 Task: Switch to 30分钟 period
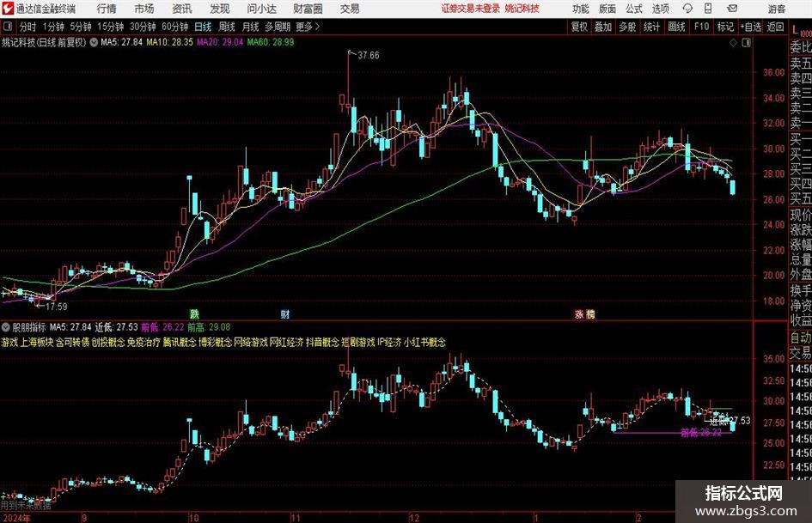pos(143,27)
